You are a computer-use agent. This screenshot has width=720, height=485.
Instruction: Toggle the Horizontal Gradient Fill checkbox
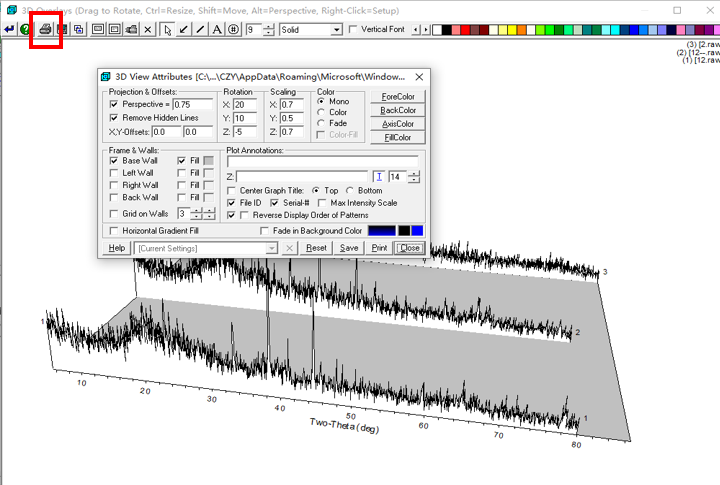pyautogui.click(x=114, y=231)
